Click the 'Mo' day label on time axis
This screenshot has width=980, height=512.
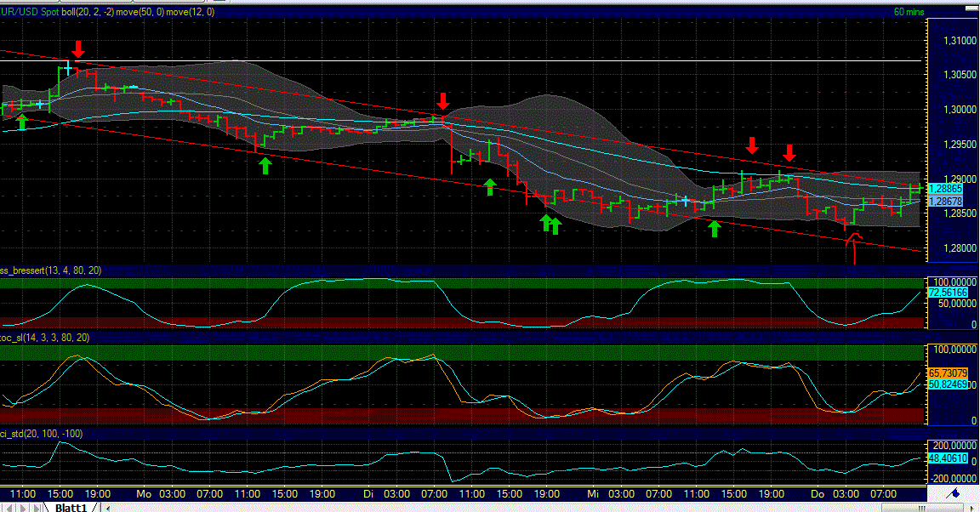point(144,494)
